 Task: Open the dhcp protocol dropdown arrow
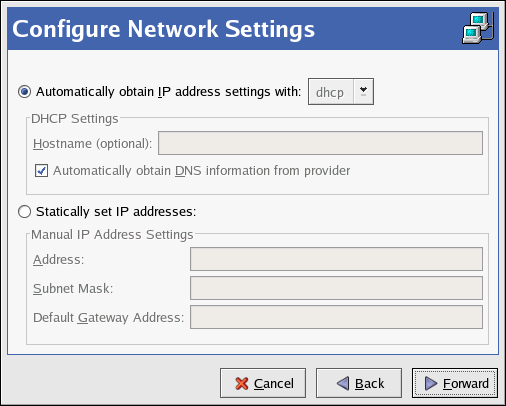coord(363,91)
